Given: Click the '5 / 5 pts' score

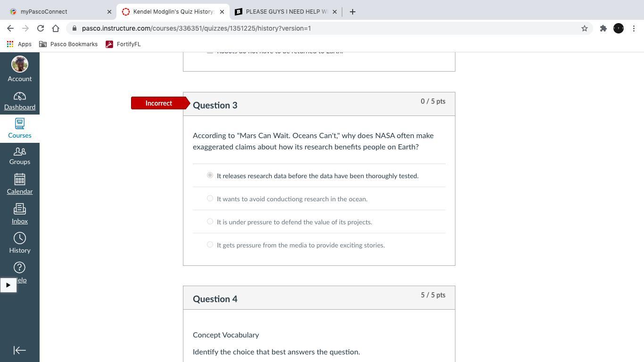Looking at the screenshot, I should coord(433,295).
